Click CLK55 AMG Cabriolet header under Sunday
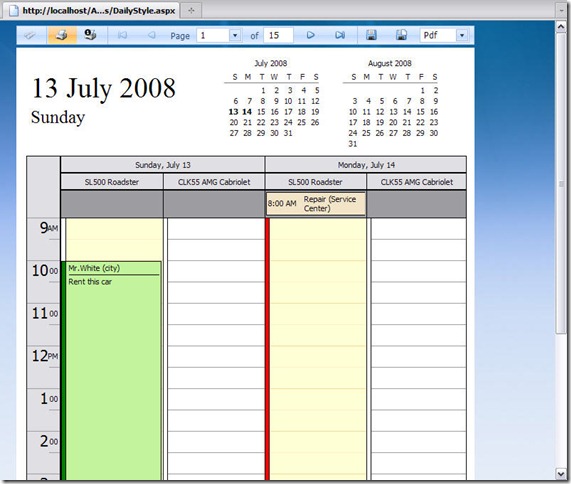Screen dimensions: 571x484 214,182
